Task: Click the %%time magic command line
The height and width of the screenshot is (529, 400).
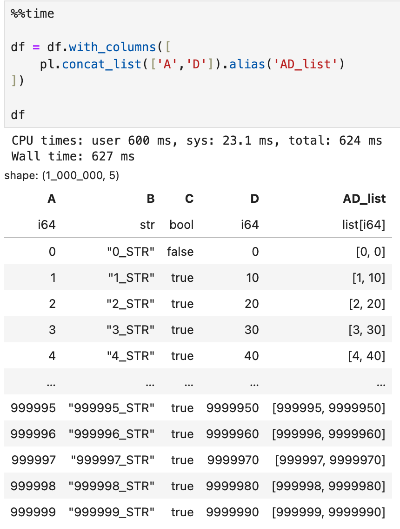Action: (32, 14)
